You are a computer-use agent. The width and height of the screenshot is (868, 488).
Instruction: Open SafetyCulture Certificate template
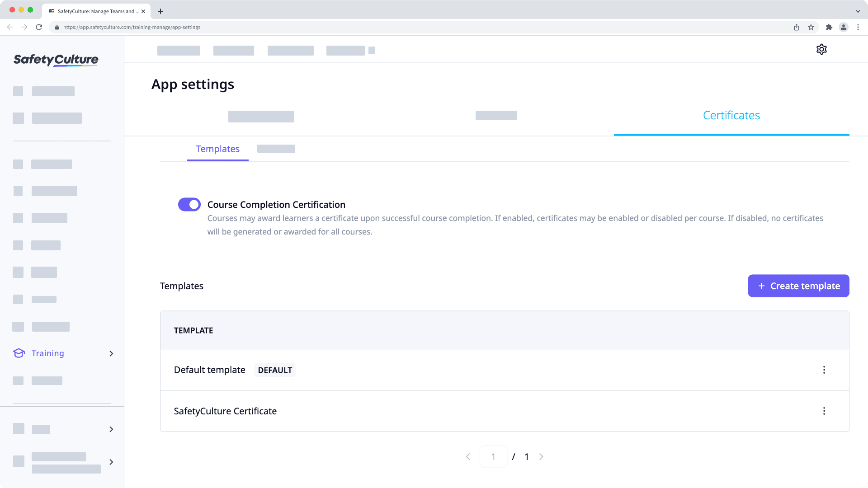pyautogui.click(x=225, y=411)
